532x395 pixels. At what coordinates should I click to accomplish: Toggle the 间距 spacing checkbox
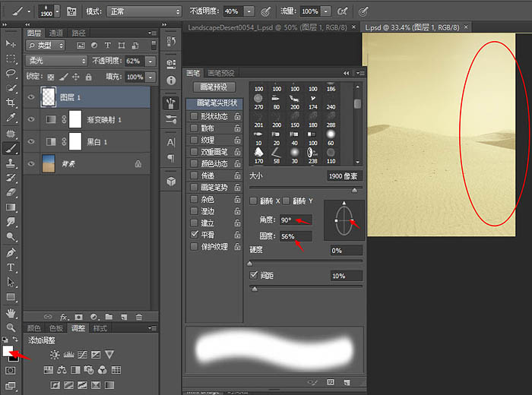click(x=254, y=275)
